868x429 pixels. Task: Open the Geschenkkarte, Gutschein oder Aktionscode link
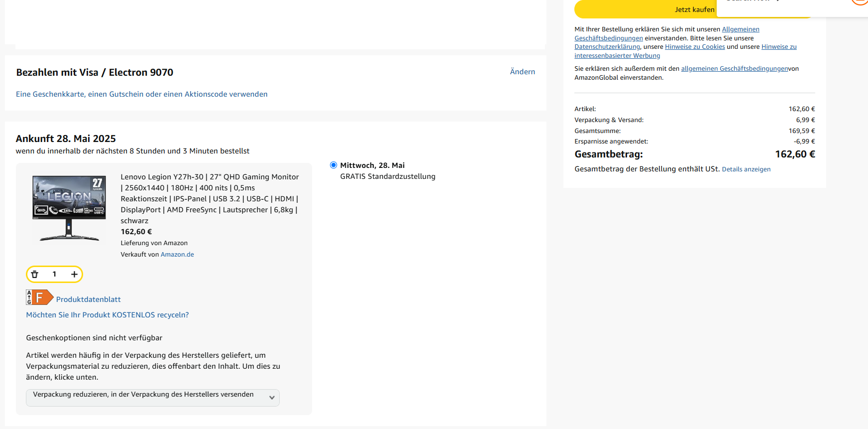[141, 94]
